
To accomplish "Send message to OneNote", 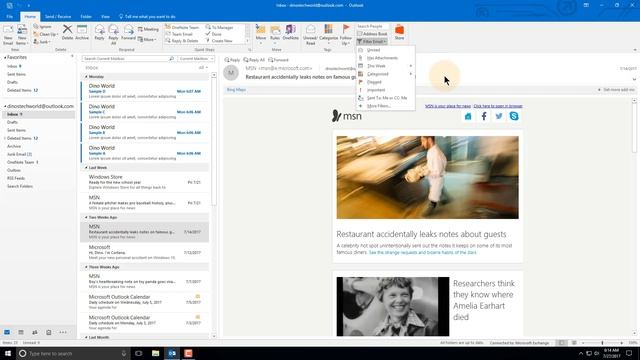I will pyautogui.click(x=290, y=32).
